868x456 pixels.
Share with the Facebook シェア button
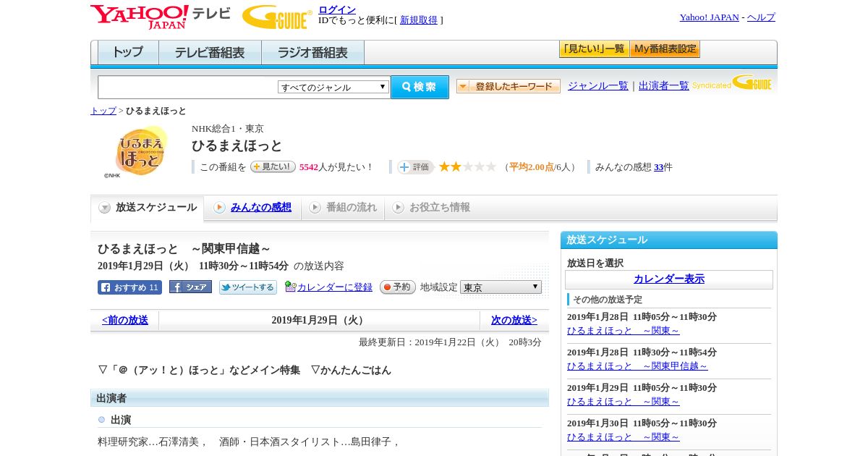tap(190, 287)
